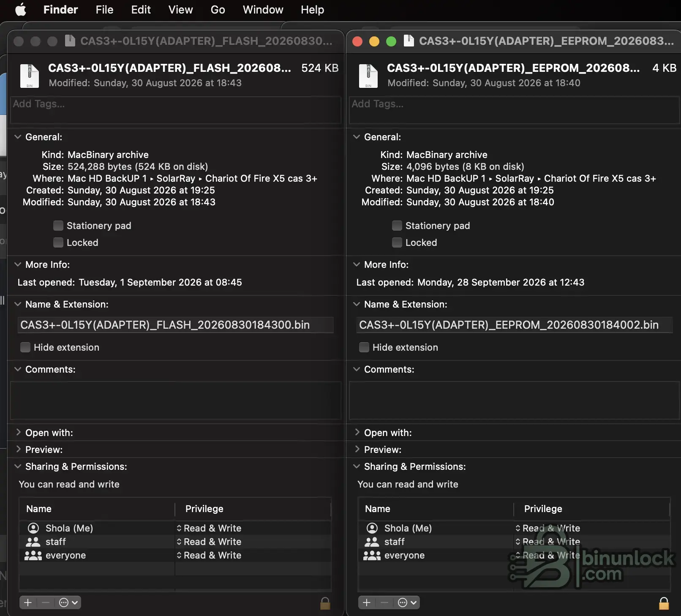This screenshot has width=681, height=616.
Task: Click the Add Tags field in FLASH window
Action: [x=176, y=110]
